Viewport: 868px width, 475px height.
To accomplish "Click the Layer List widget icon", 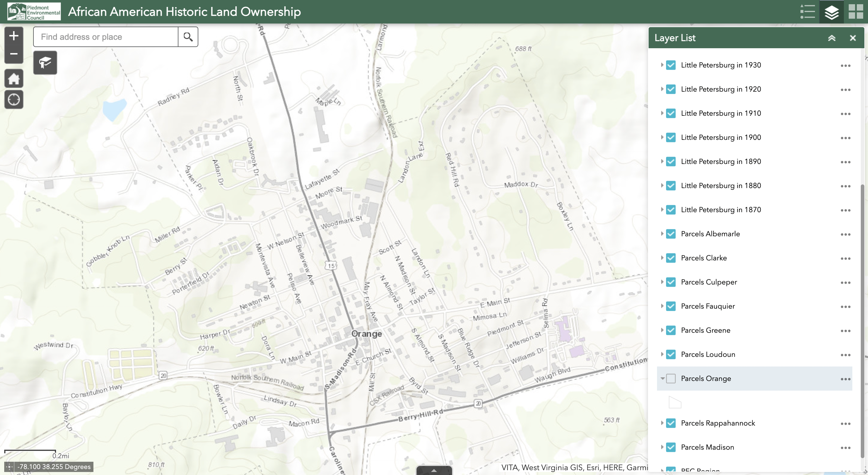I will [x=831, y=12].
